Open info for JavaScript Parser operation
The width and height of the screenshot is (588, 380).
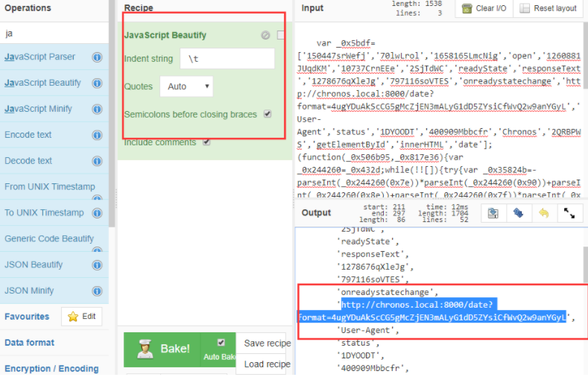[x=97, y=57]
